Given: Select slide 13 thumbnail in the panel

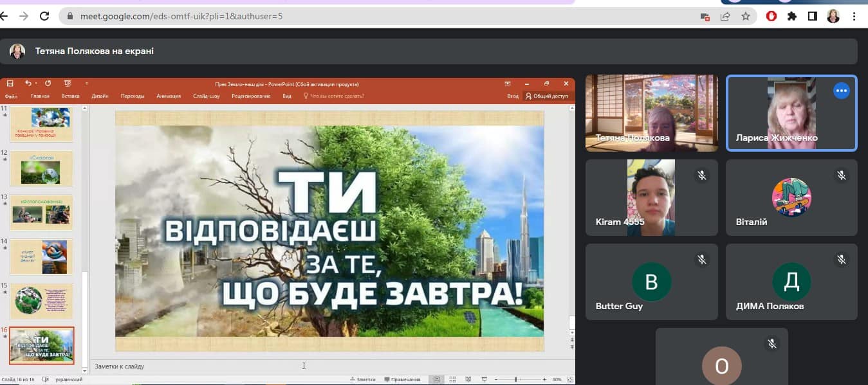Looking at the screenshot, I should tap(41, 213).
